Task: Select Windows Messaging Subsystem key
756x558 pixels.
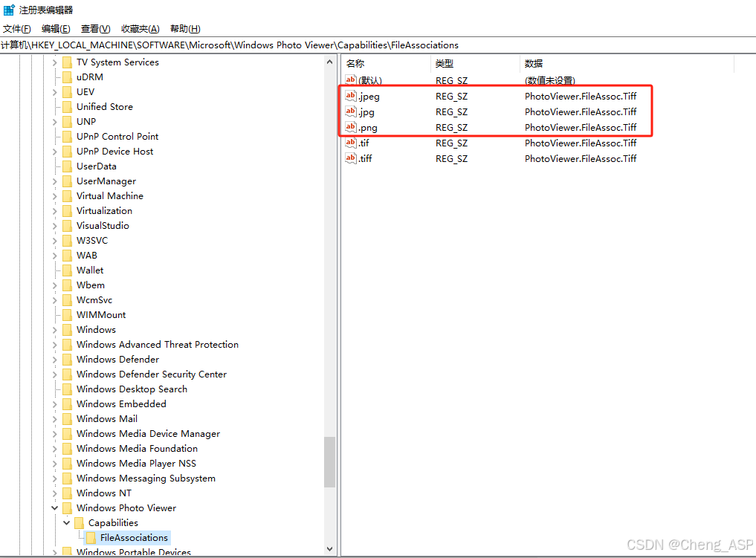Action: click(146, 478)
